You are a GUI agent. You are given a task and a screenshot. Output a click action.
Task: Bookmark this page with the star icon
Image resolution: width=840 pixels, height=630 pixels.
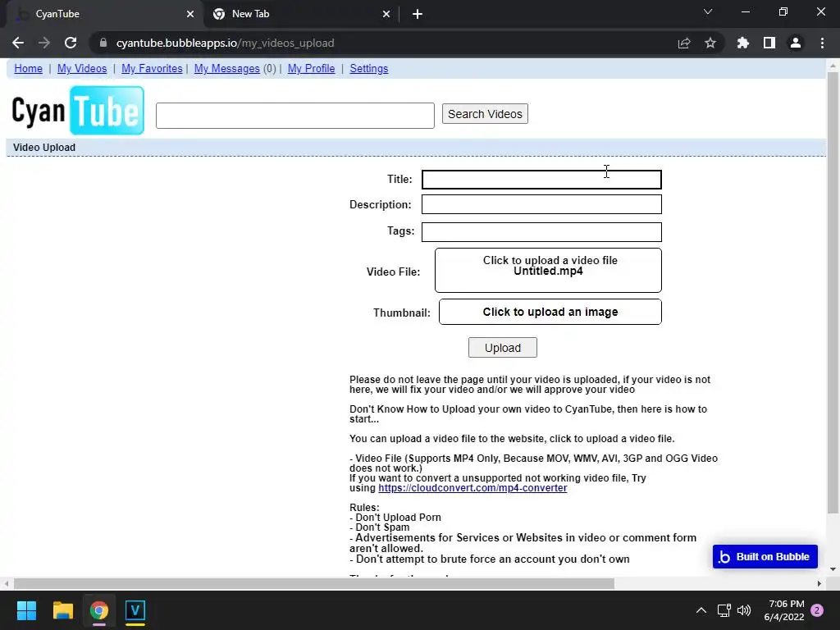tap(710, 43)
